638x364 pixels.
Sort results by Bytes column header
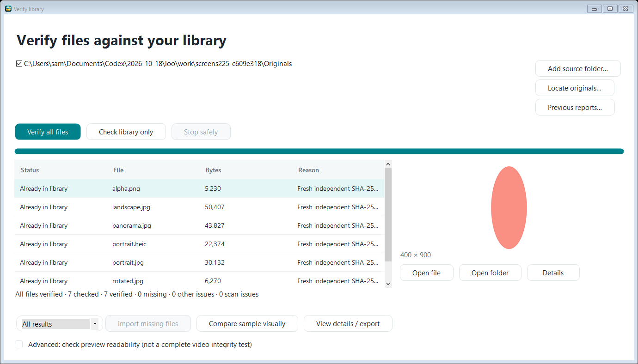[245, 170]
